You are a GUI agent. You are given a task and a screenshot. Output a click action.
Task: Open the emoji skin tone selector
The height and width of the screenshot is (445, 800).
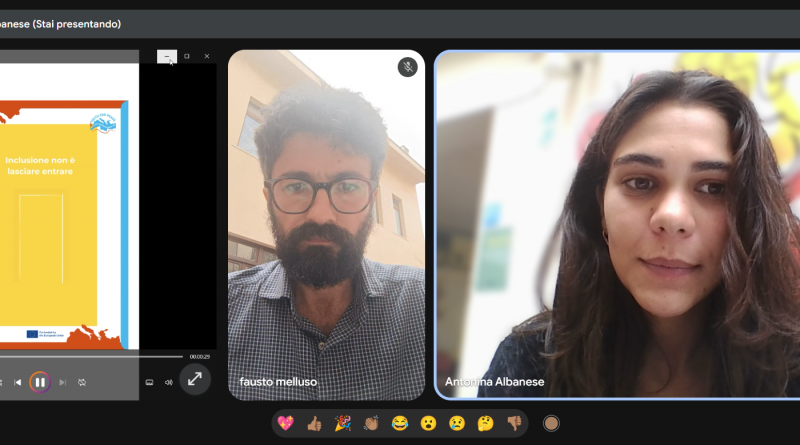tap(551, 423)
